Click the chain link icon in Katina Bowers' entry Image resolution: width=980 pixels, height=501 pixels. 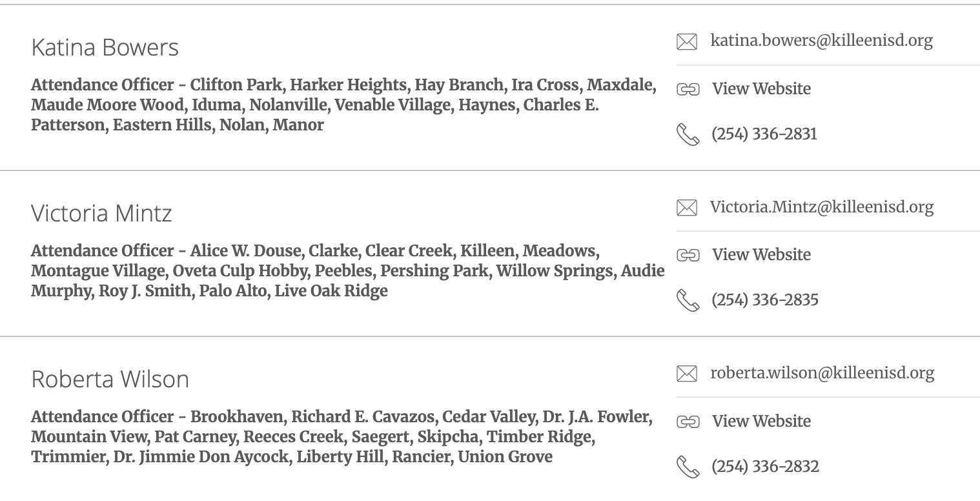click(x=688, y=90)
